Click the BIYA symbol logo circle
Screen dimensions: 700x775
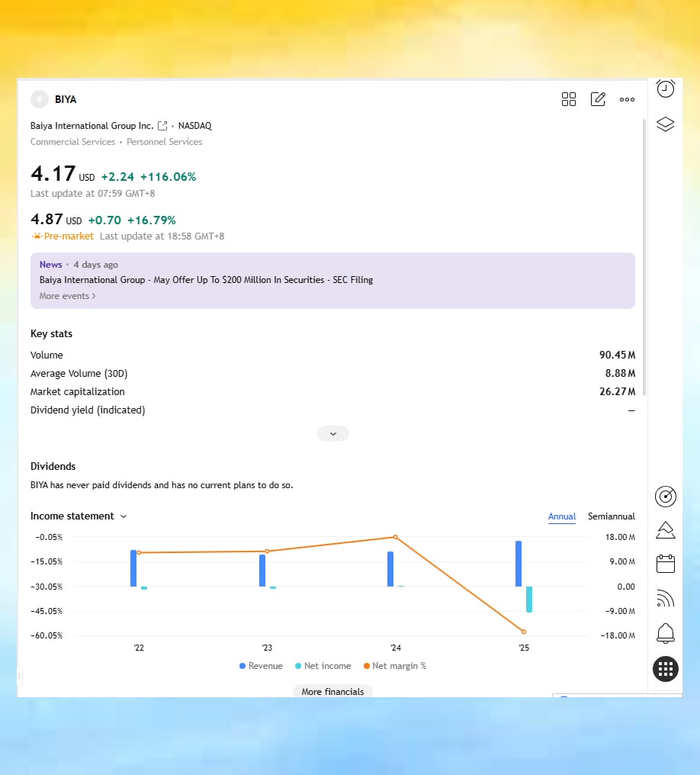40,99
